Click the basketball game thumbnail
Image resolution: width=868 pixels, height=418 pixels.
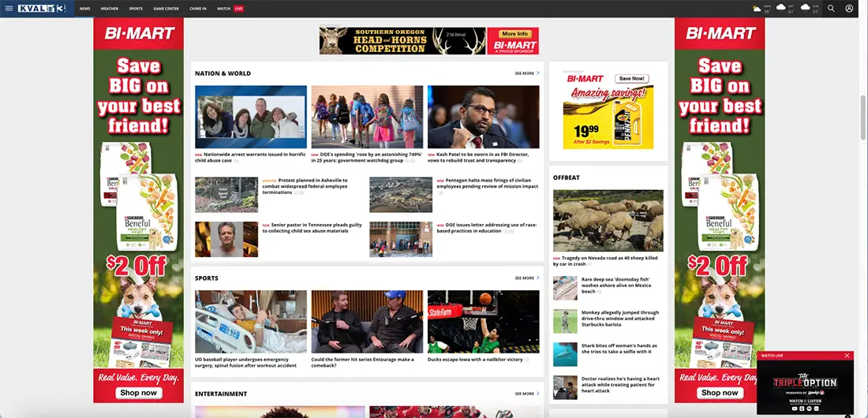click(x=483, y=322)
